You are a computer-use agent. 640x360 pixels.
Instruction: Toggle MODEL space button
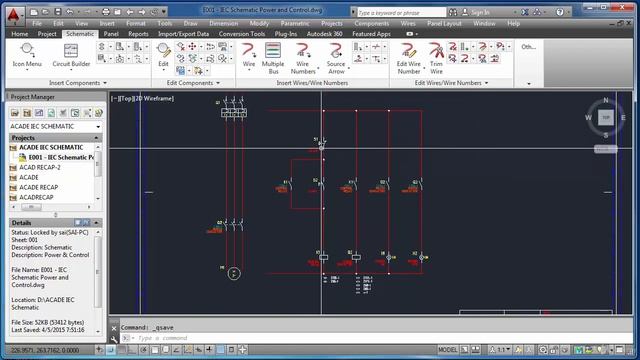pyautogui.click(x=448, y=350)
